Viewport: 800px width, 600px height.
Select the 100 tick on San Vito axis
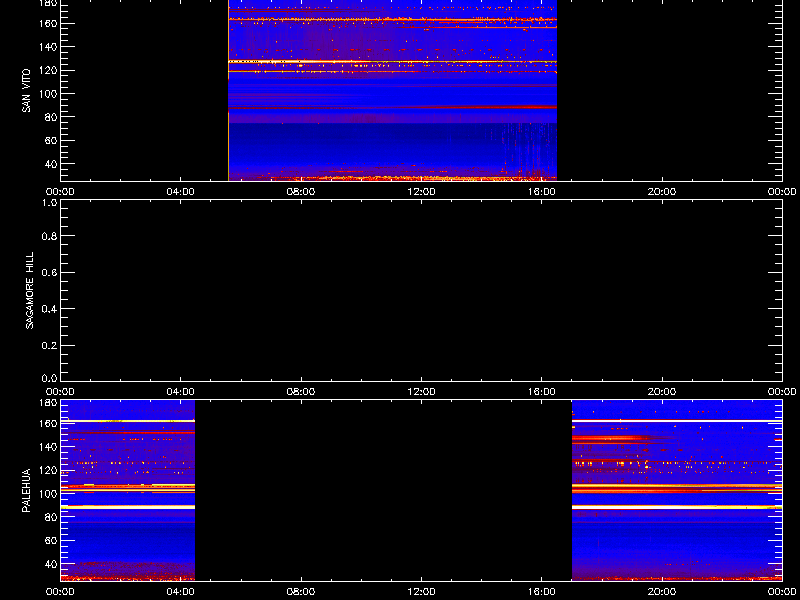coord(48,94)
